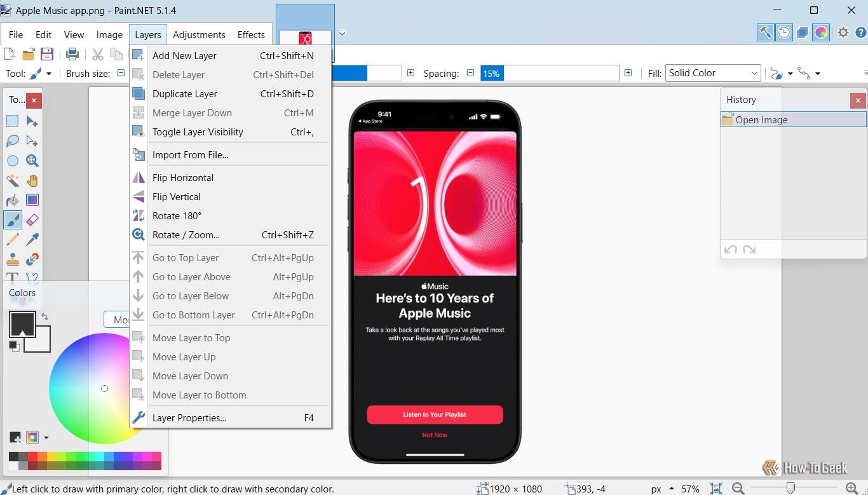Open the palette options dropdown arrow

tap(46, 438)
